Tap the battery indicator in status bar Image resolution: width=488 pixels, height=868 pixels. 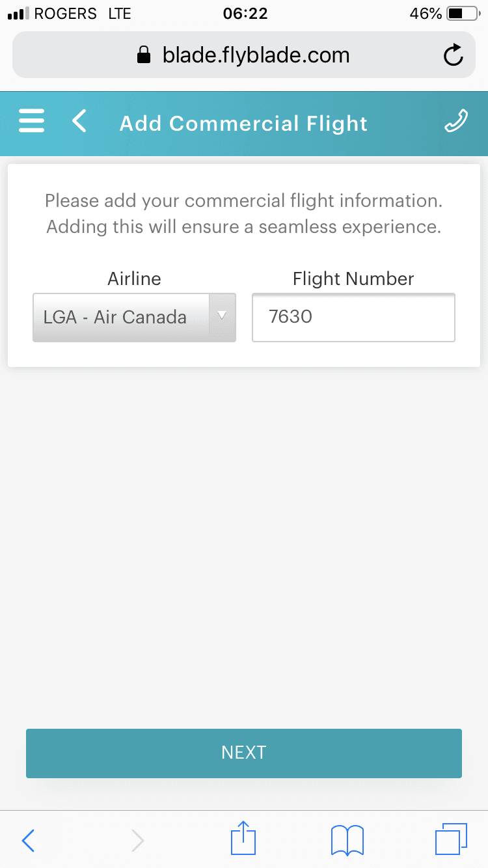(x=465, y=14)
